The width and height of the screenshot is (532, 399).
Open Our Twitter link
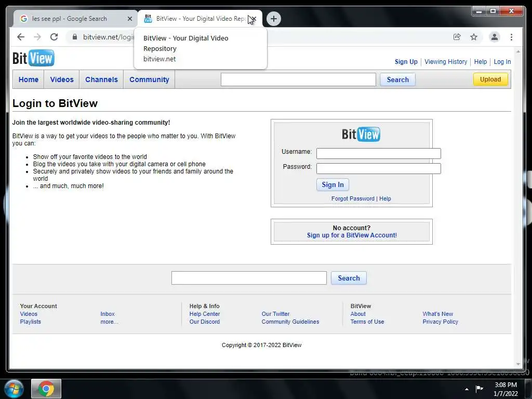click(275, 314)
